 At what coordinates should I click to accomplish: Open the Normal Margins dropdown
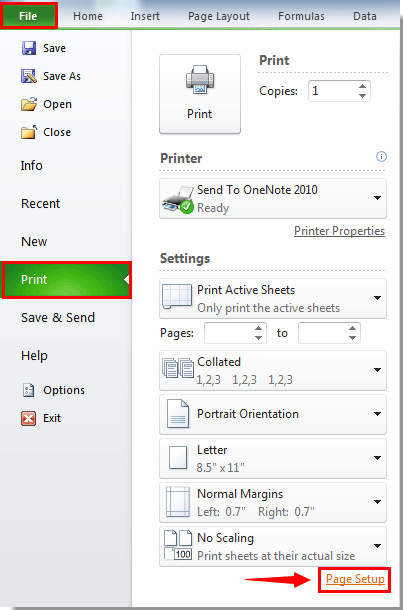pyautogui.click(x=377, y=502)
